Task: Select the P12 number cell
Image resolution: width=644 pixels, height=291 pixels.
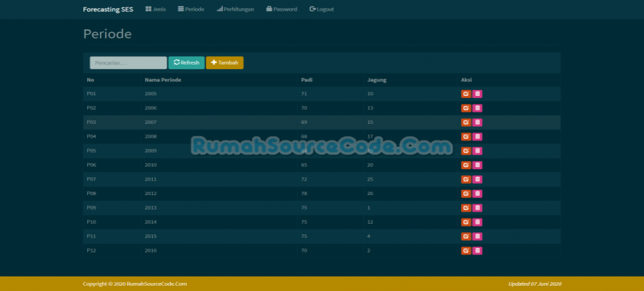Action: click(x=112, y=250)
